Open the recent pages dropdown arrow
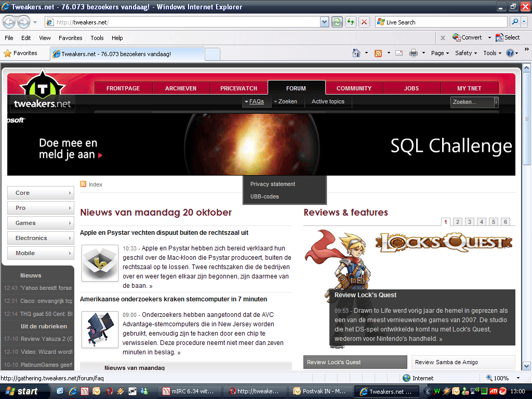The height and width of the screenshot is (399, 532). pyautogui.click(x=35, y=22)
